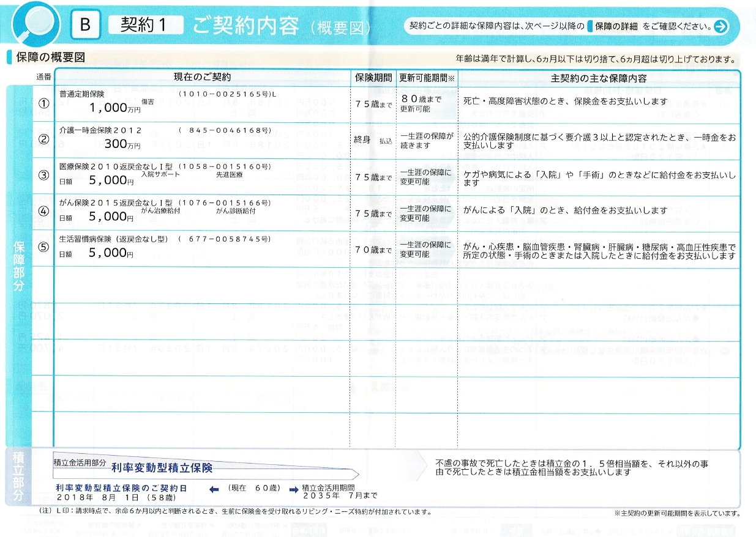Select circled number ③ for 医療保険
This screenshot has width=756, height=537.
point(43,176)
